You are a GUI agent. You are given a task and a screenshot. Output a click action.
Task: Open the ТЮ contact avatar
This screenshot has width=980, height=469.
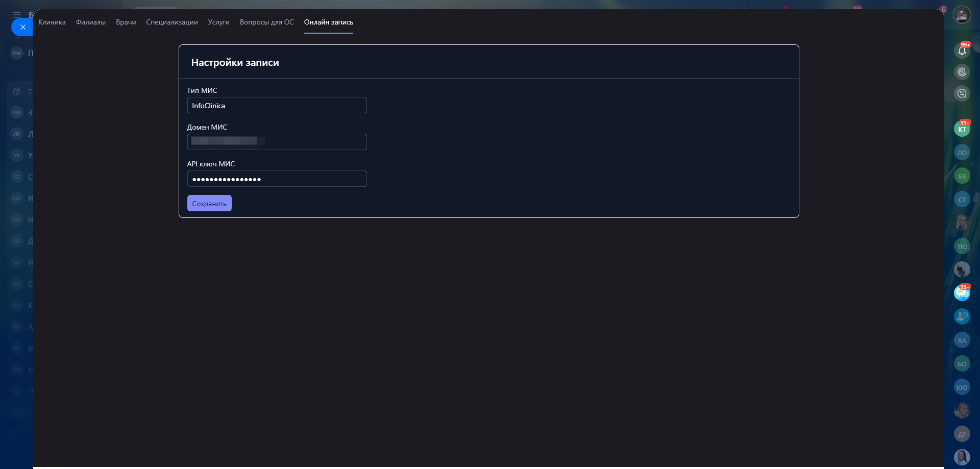click(962, 246)
